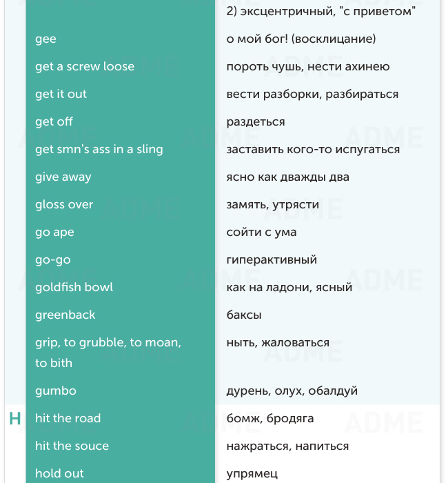This screenshot has width=448, height=483.
Task: Click the term "give away"
Action: click(63, 177)
